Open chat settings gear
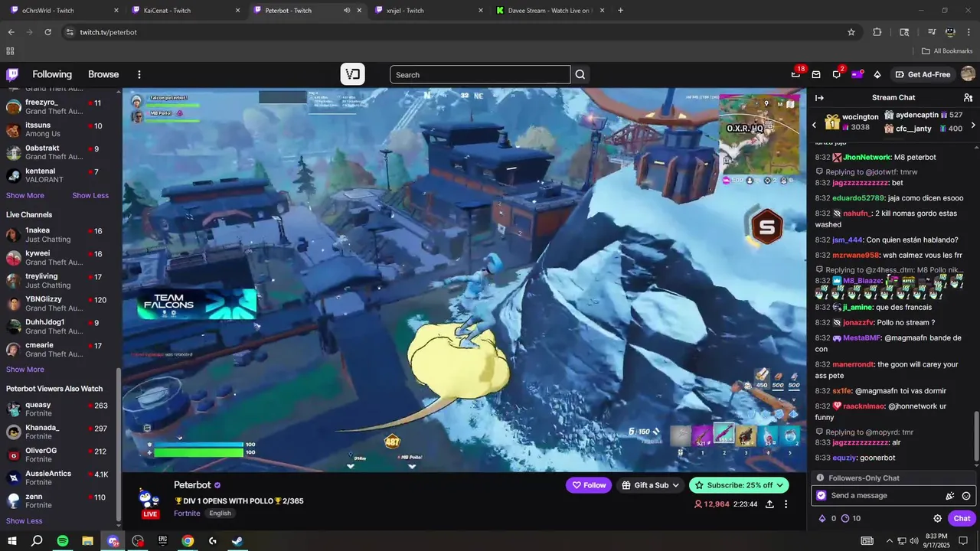980x551 pixels. tap(937, 518)
